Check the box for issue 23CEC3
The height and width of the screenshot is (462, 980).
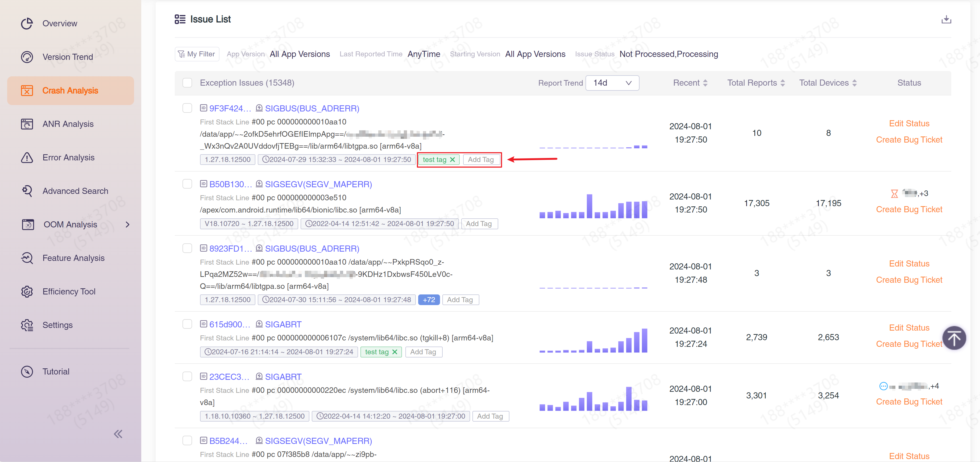[187, 376]
